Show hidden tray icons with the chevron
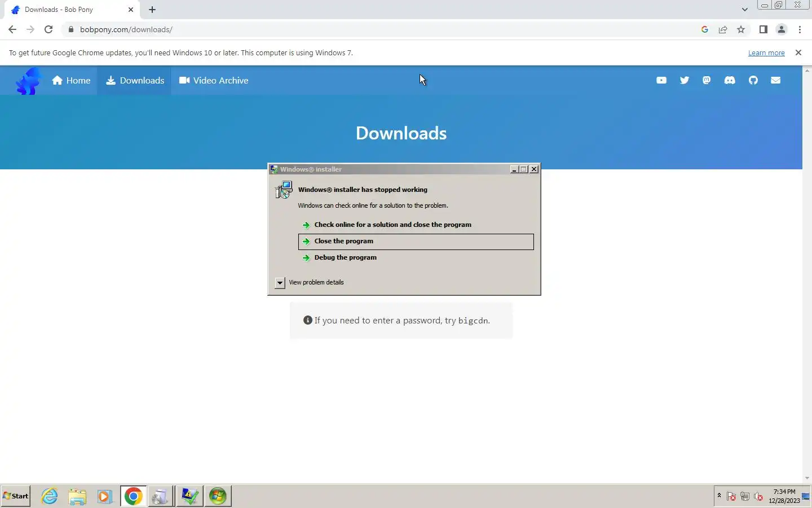The height and width of the screenshot is (508, 812). 719,496
